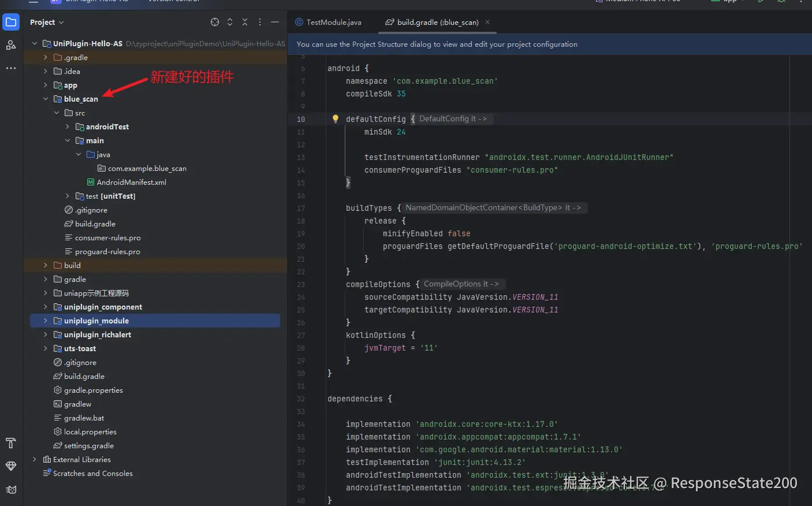
Task: Open settings.gradle file
Action: tap(84, 445)
